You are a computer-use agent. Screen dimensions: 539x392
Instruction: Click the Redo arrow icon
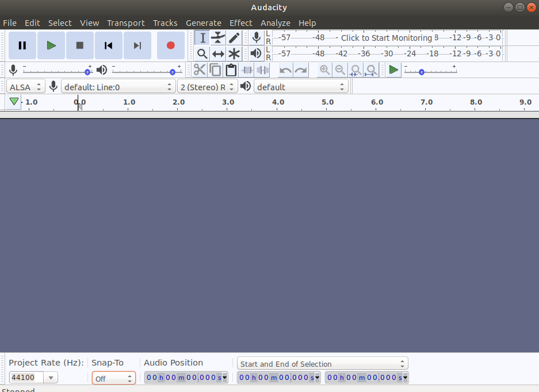pos(301,70)
